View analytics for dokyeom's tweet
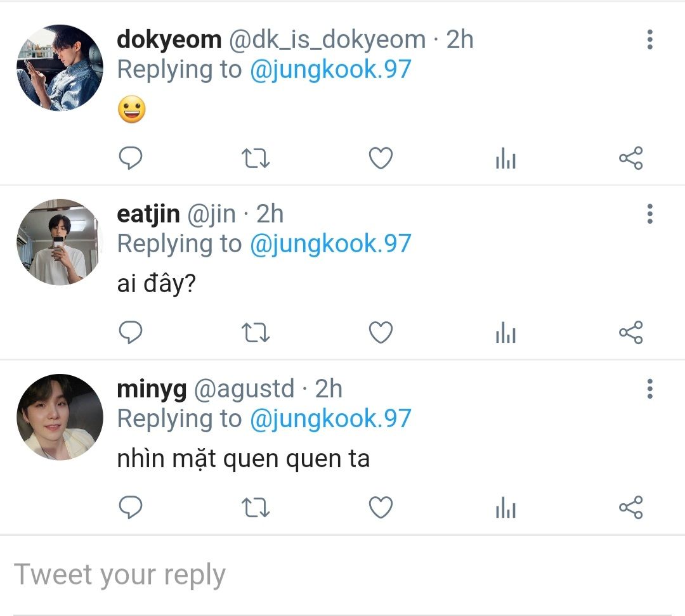 (506, 159)
